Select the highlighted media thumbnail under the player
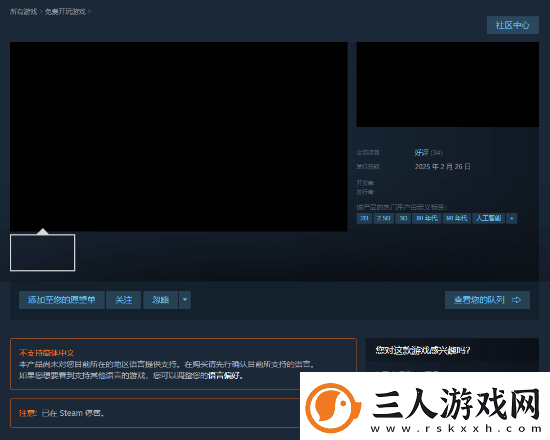 (x=42, y=253)
